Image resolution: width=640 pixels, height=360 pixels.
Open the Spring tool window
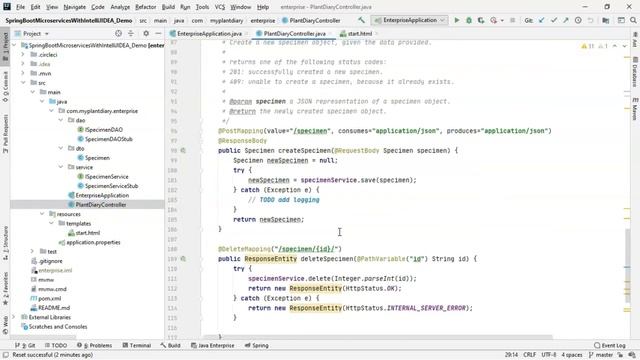coord(257,345)
